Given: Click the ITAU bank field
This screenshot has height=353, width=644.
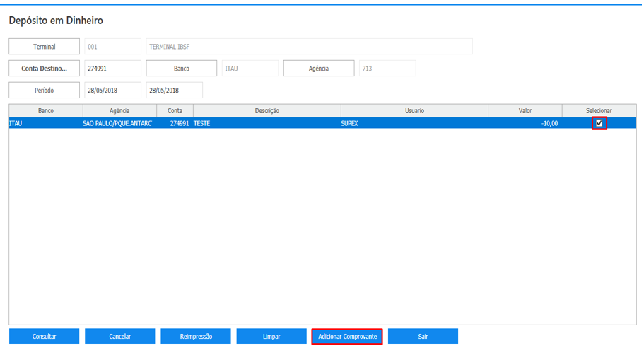Looking at the screenshot, I should point(250,68).
